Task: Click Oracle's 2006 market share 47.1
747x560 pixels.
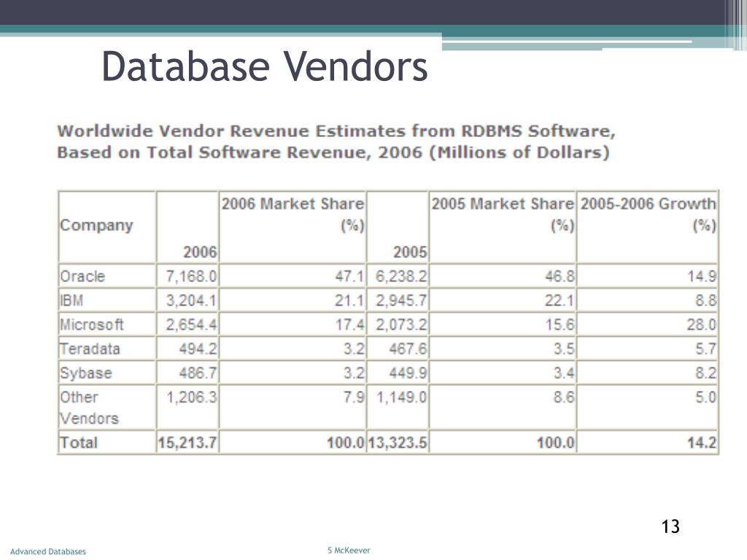Action: [349, 276]
